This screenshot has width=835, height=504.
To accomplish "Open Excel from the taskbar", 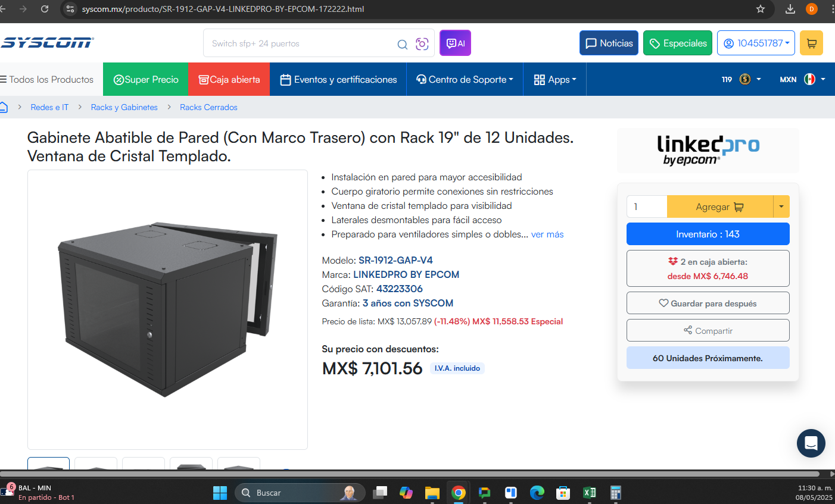I will point(590,492).
